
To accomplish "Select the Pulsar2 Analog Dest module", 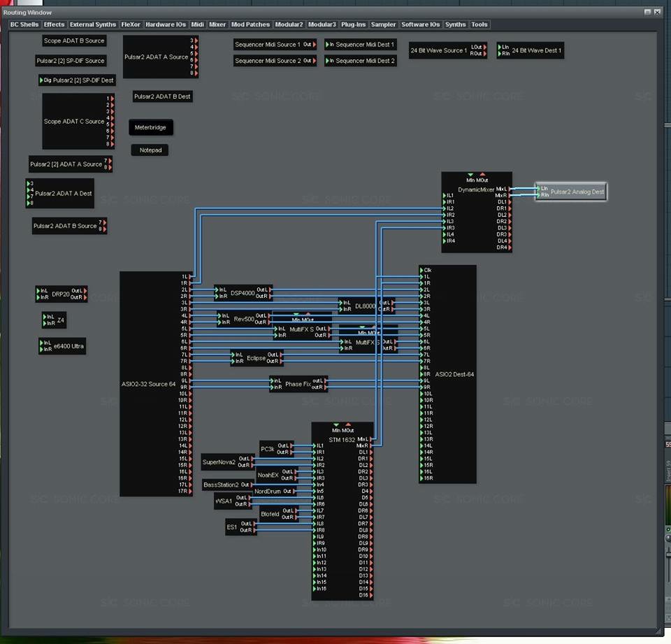I will click(571, 192).
